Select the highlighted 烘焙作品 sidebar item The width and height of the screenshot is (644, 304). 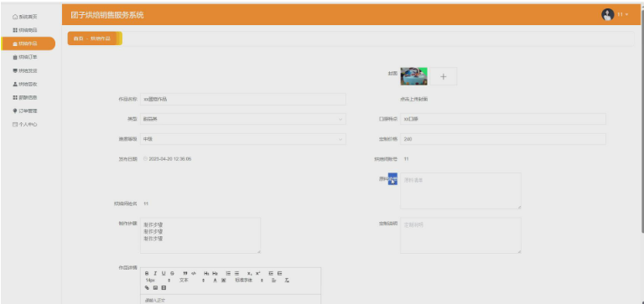(x=29, y=44)
